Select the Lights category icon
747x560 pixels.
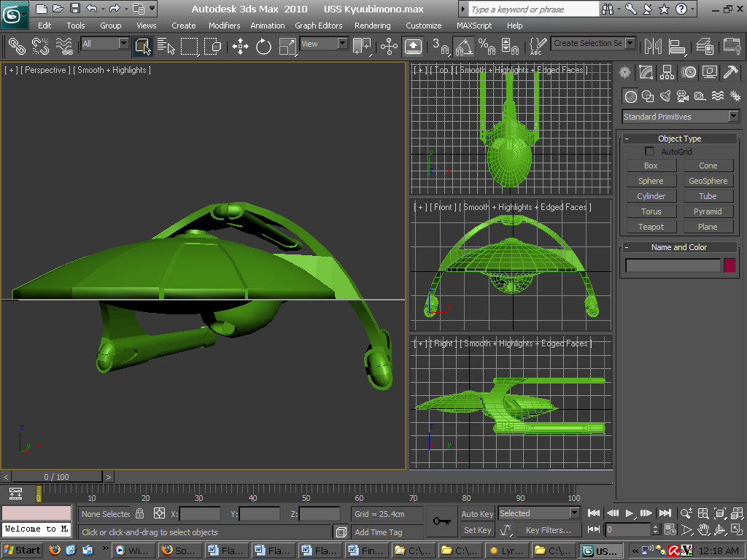(x=665, y=97)
